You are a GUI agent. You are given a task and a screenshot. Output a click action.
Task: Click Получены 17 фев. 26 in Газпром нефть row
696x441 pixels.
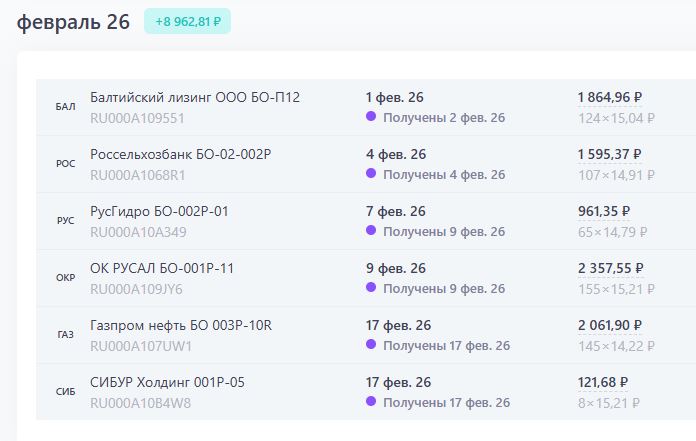click(447, 346)
